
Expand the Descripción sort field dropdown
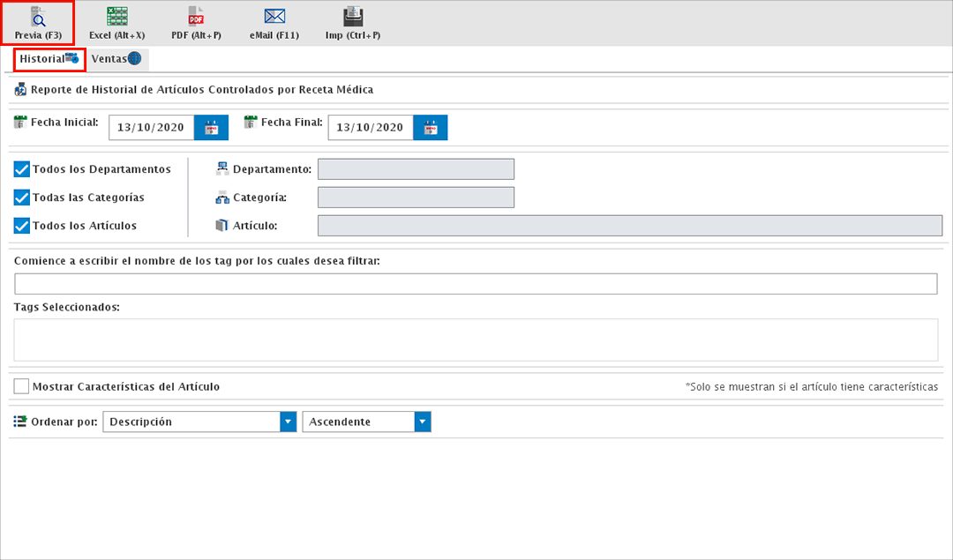[288, 422]
